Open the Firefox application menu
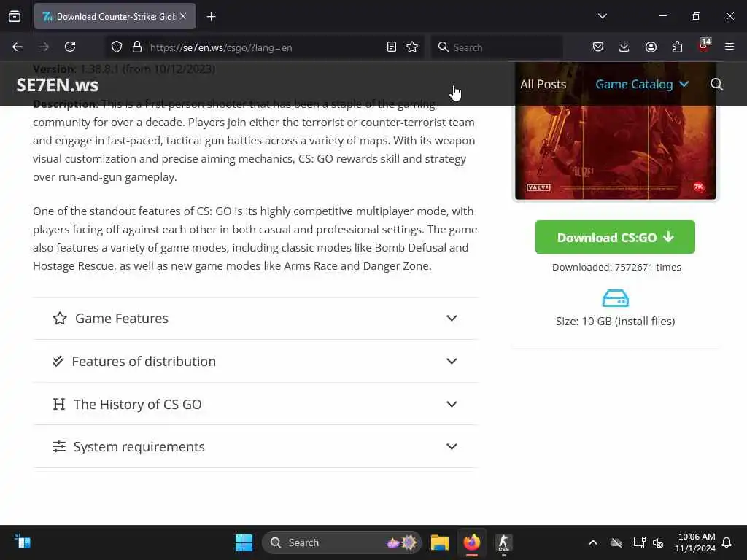The width and height of the screenshot is (747, 560). tap(729, 47)
